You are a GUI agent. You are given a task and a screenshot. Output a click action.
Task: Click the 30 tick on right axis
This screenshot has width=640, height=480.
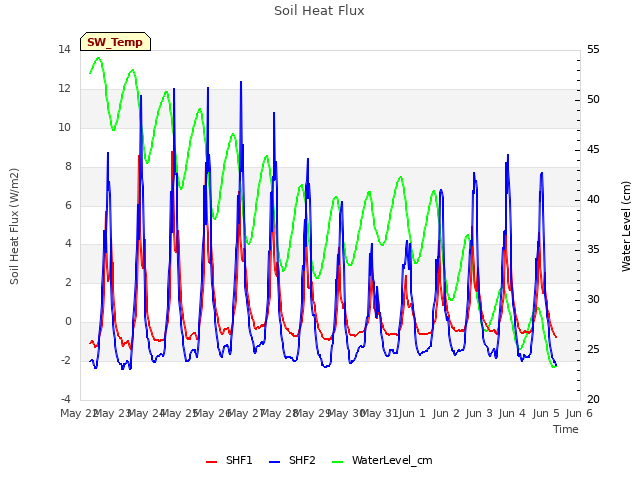pyautogui.click(x=593, y=300)
